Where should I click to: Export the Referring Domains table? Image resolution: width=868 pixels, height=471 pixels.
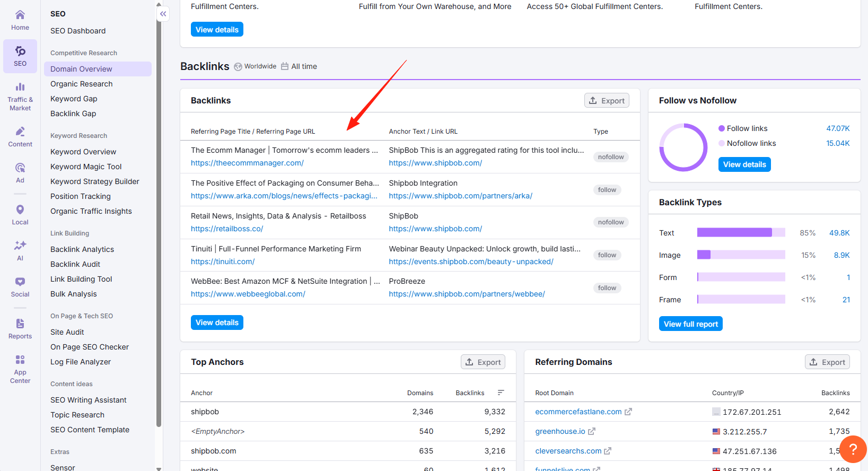[x=827, y=362]
